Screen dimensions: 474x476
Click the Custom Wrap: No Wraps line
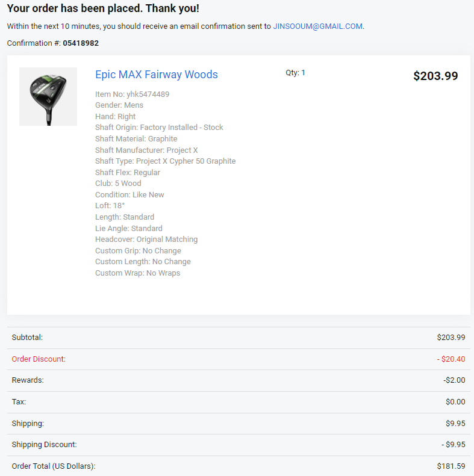137,273
